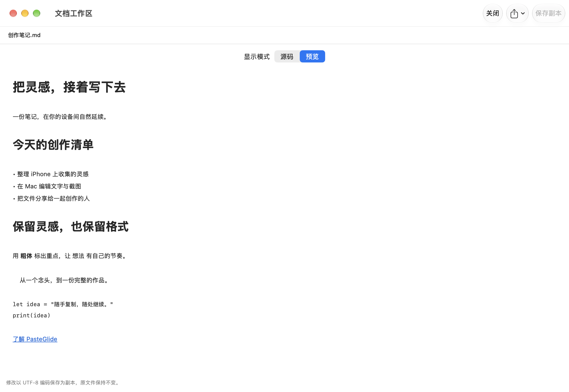Click the file name 创作笔记.md
Viewport: 569px width, 392px height.
click(x=24, y=35)
